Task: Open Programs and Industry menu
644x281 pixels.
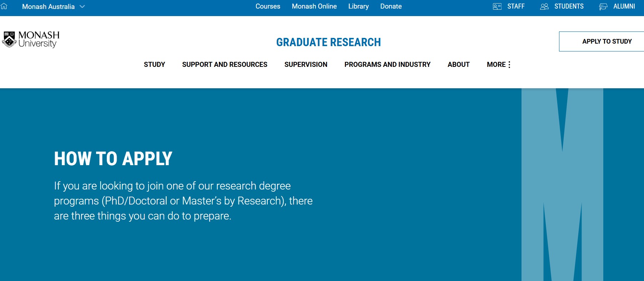Action: [387, 65]
